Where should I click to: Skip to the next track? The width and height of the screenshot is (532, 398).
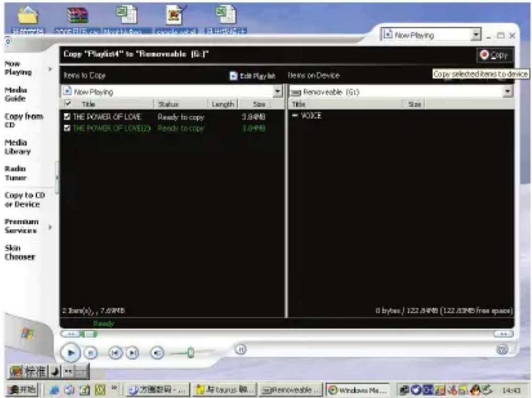click(x=133, y=353)
